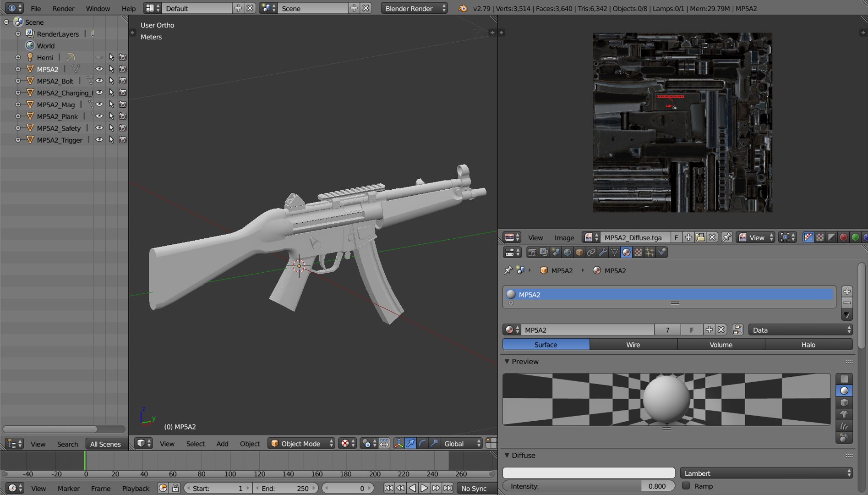This screenshot has height=495, width=868.
Task: Open the Object Data triangle tab
Action: coord(615,252)
